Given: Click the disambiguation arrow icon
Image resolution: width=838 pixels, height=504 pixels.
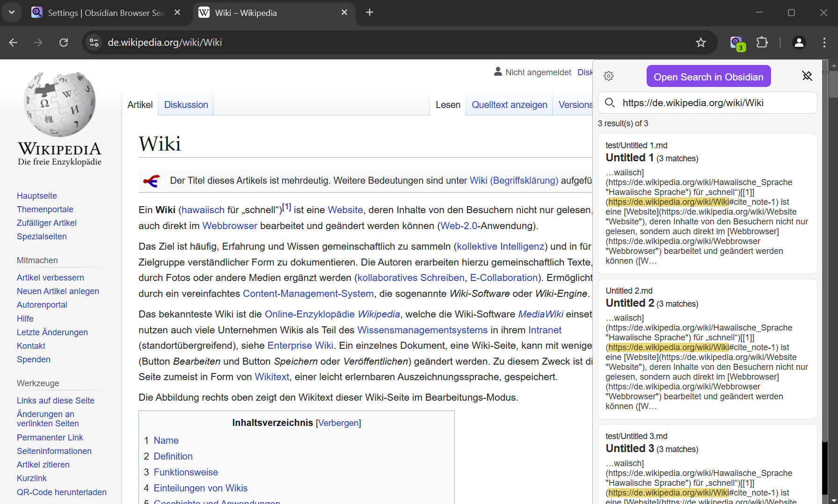Looking at the screenshot, I should point(152,180).
